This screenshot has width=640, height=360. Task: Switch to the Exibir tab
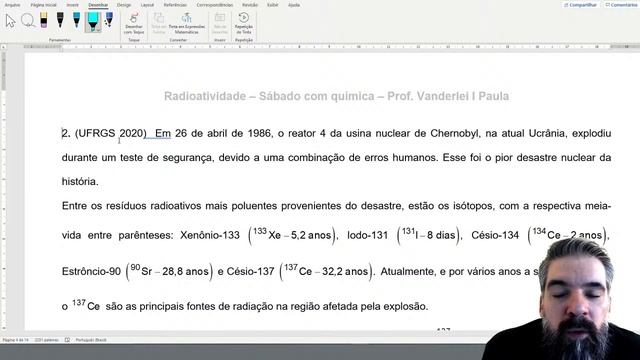[272, 5]
